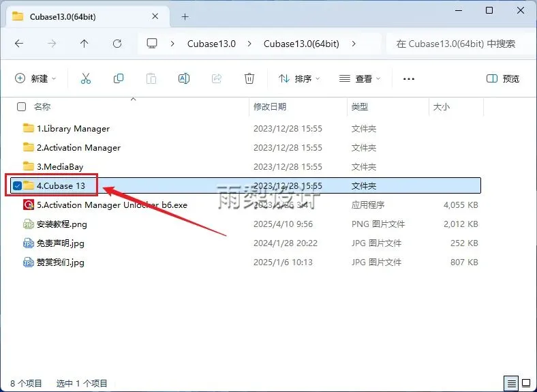Viewport: 537px width, 392px height.
Task: Sort by 名称 column header
Action: (42, 107)
